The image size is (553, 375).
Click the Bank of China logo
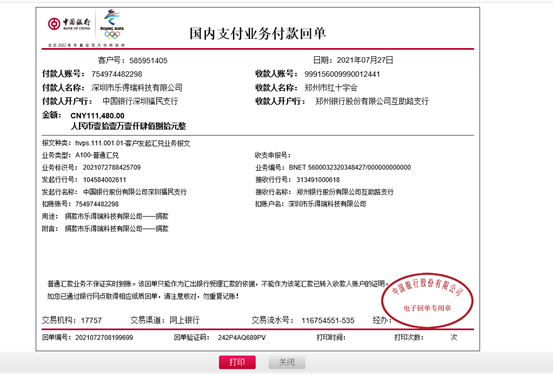pos(69,24)
